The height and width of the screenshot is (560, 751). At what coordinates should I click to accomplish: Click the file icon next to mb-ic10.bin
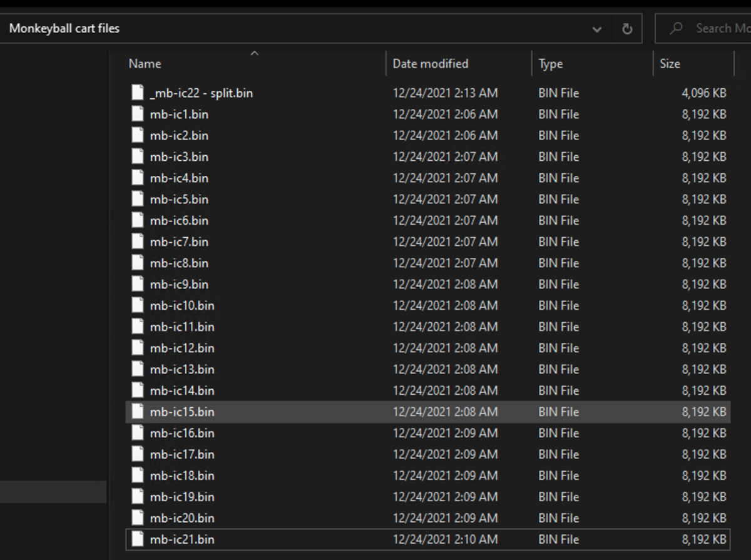tap(138, 305)
